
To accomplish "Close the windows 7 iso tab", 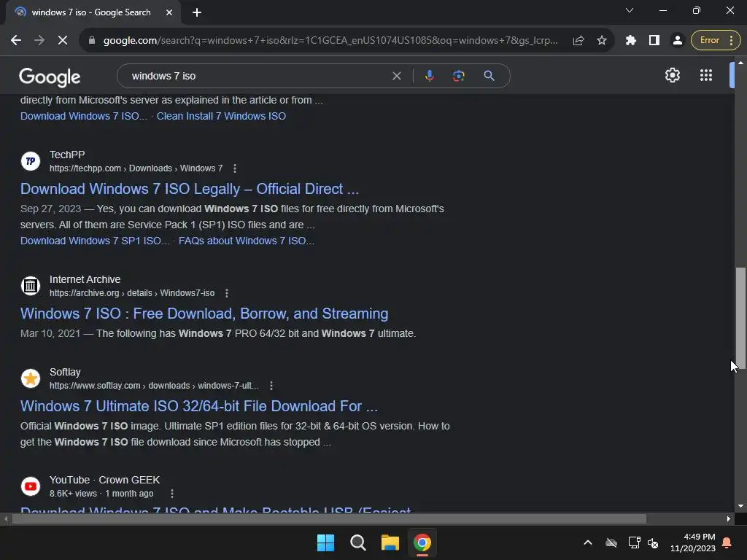I will point(169,12).
